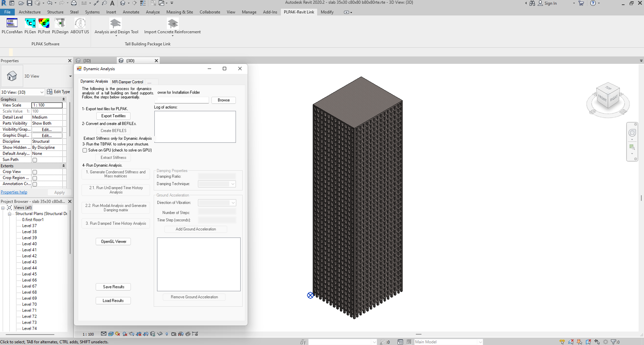
Task: Collapse the Graphics properties section
Action: point(64,99)
